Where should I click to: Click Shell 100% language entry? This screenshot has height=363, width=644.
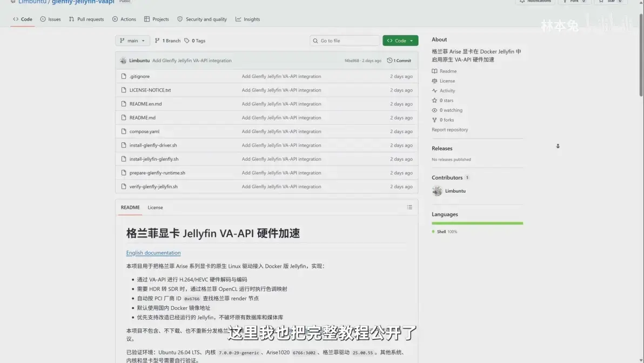(x=445, y=232)
